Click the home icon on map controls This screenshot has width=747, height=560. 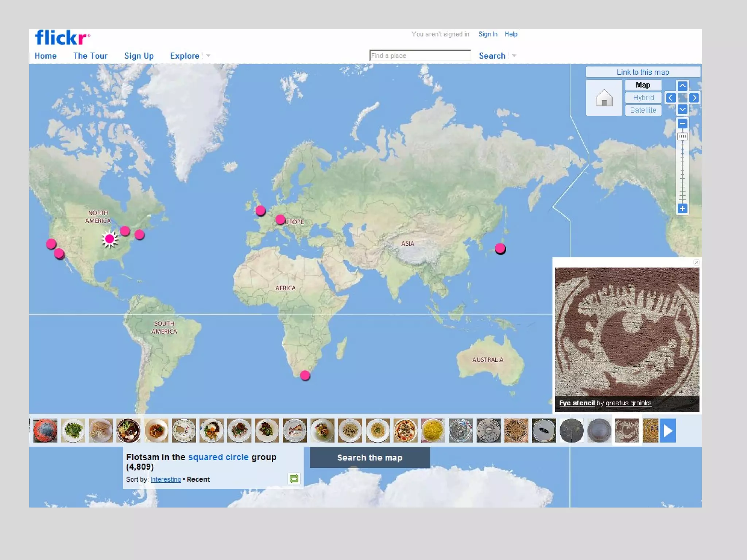click(x=604, y=98)
